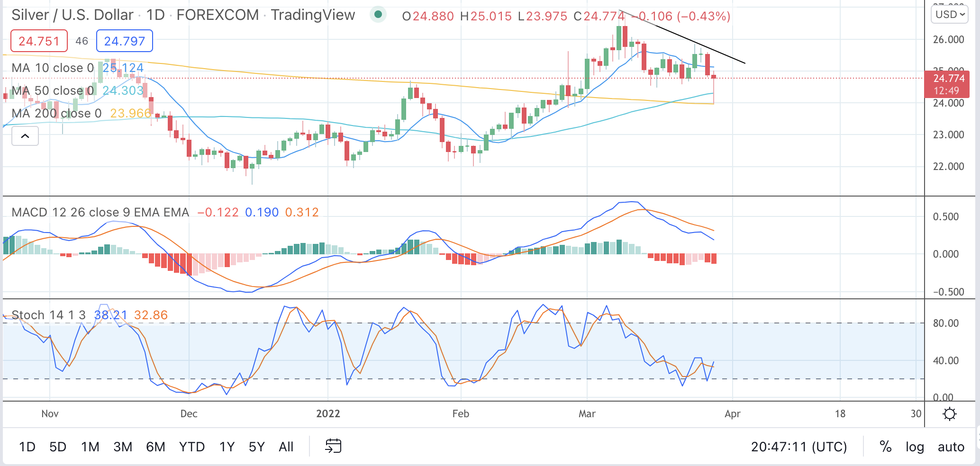Click the sell price 24.751 button
The image size is (980, 466).
[39, 41]
